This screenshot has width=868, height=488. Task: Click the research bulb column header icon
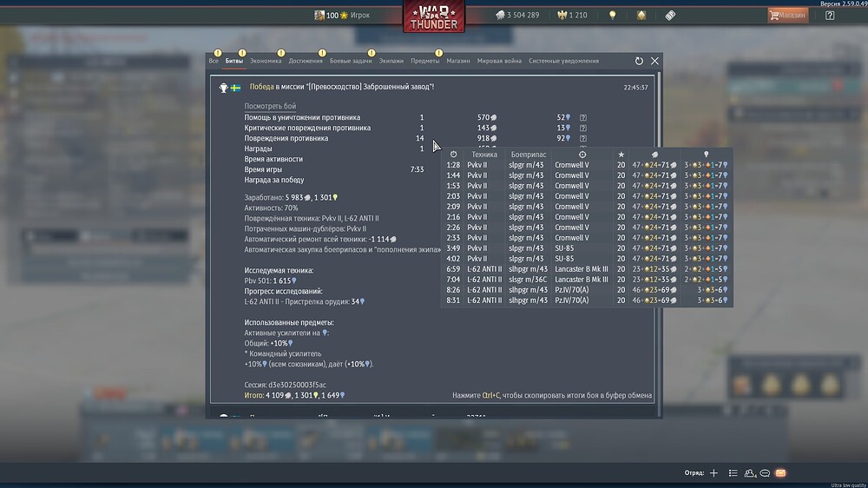pyautogui.click(x=706, y=155)
